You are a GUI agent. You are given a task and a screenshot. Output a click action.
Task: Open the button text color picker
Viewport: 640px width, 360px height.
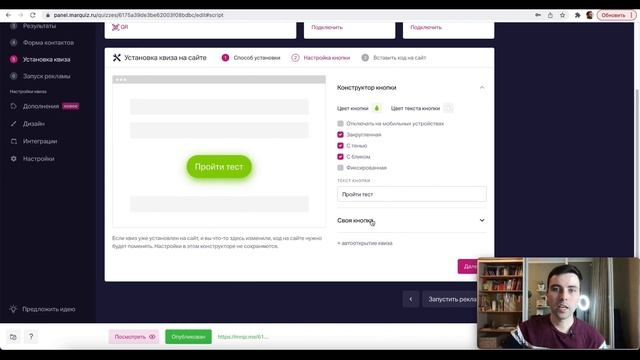[448, 108]
